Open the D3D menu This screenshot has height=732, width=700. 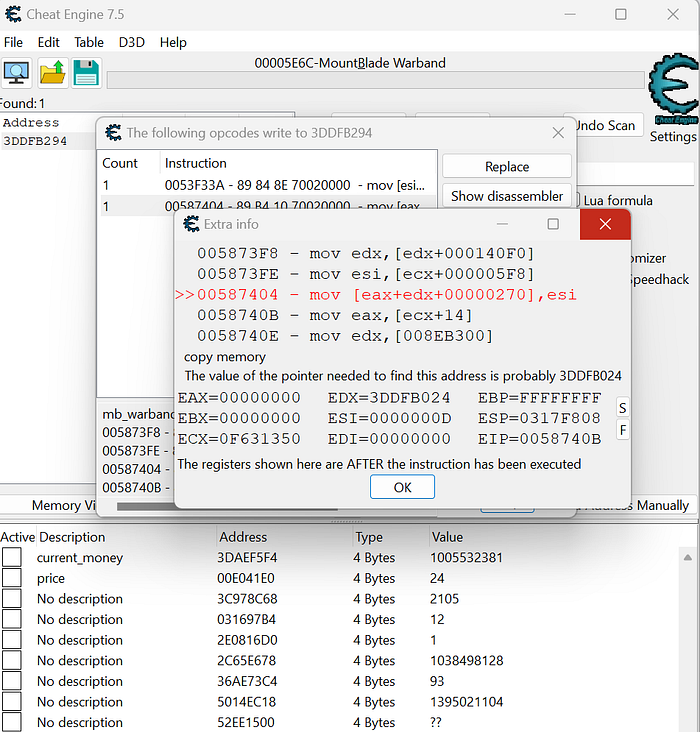[132, 42]
